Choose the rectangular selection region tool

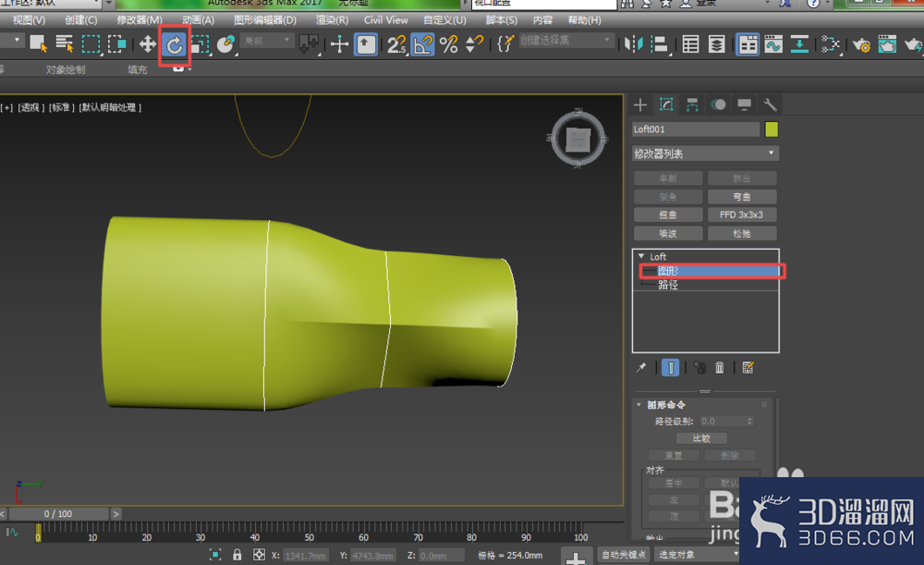coord(91,44)
